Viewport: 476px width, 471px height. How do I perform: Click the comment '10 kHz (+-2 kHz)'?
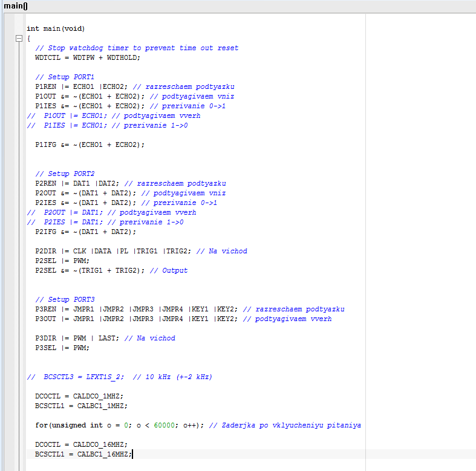tap(179, 377)
